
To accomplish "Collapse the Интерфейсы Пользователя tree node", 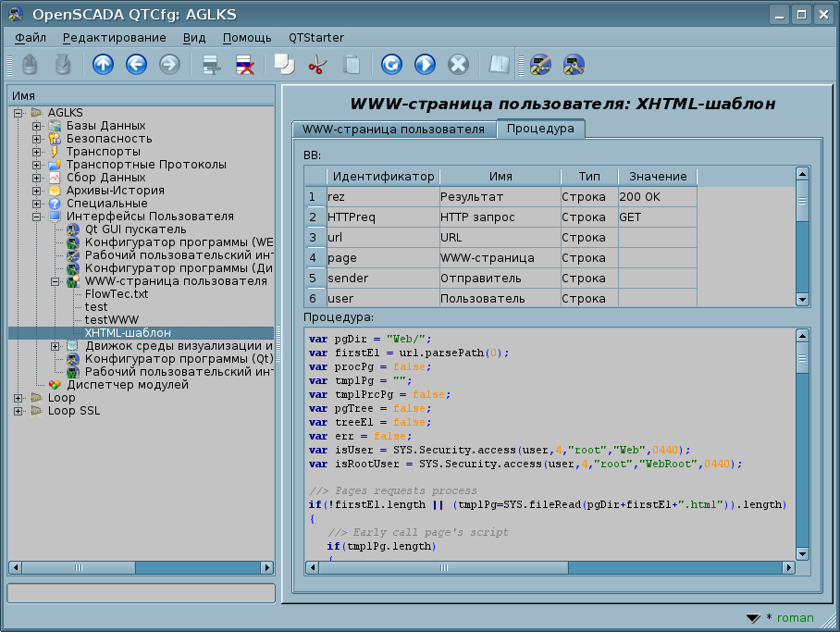I will 36,217.
